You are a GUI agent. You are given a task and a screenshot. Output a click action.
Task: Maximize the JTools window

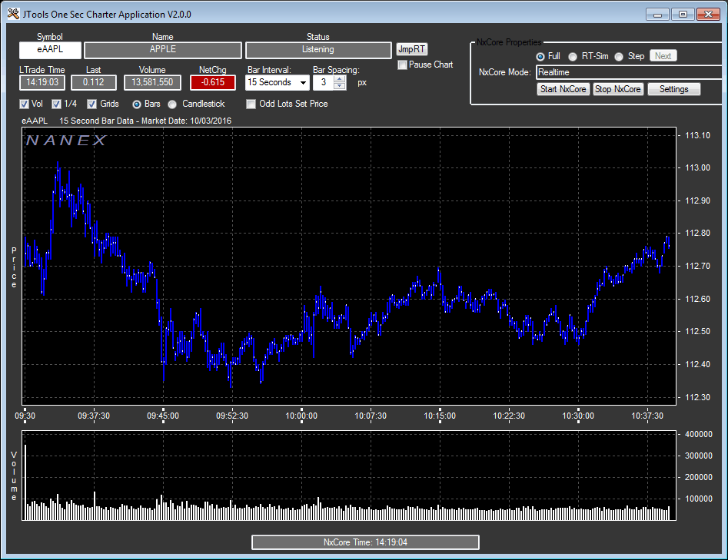click(683, 15)
